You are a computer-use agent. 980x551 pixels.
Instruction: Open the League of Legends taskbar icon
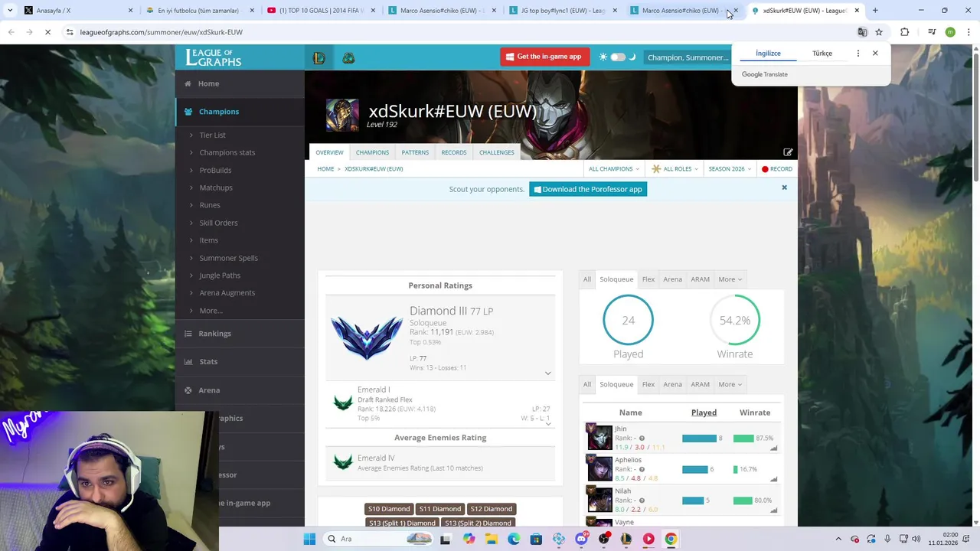[626, 539]
